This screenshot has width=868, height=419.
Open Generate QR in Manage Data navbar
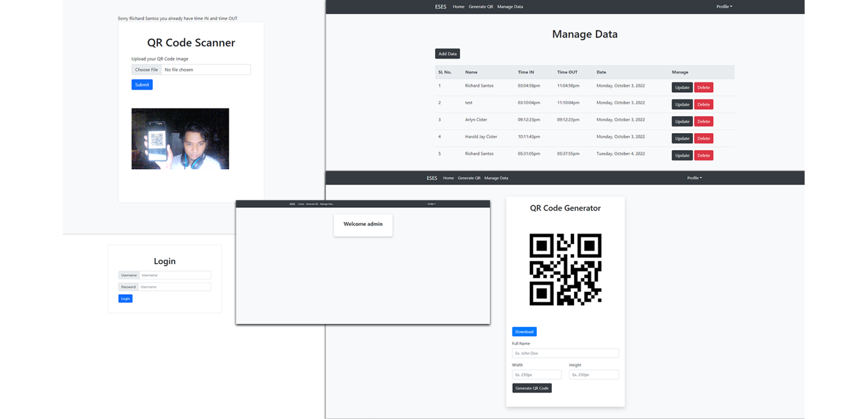coord(480,7)
